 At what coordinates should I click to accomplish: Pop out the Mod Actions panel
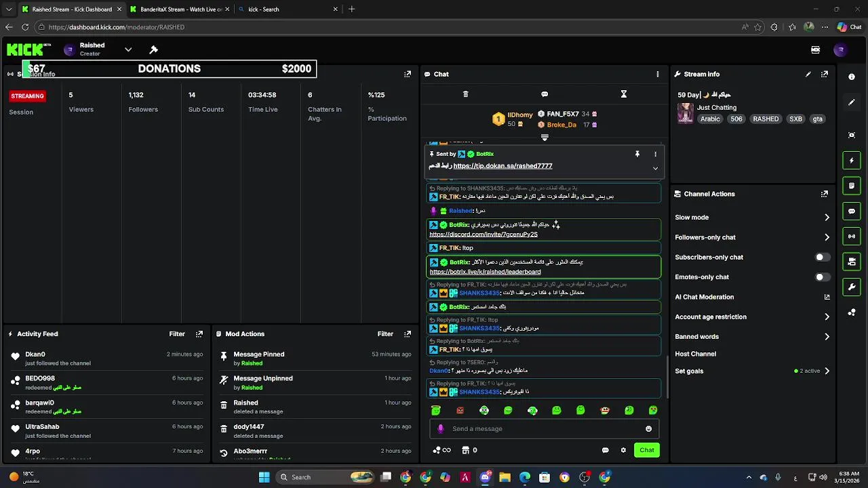408,333
